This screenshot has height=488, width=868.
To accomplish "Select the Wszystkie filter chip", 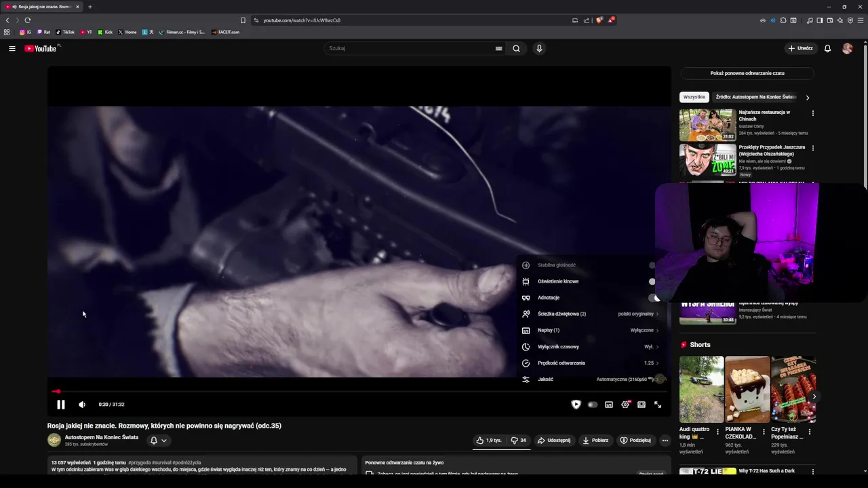I will point(694,97).
